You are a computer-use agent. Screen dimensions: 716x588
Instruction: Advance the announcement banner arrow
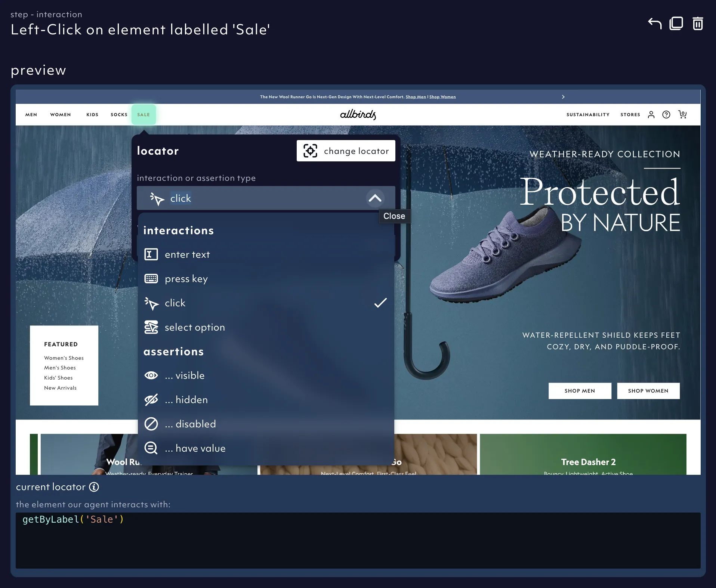(x=563, y=97)
